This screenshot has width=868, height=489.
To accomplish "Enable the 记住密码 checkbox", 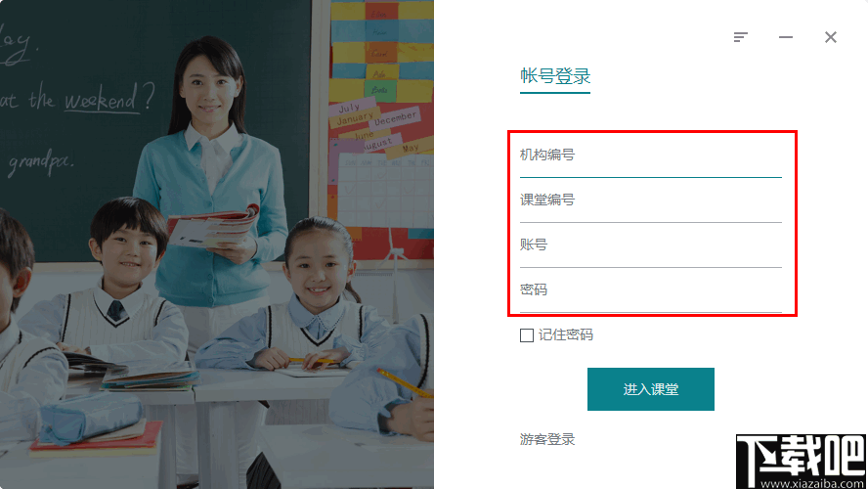I will coord(527,335).
